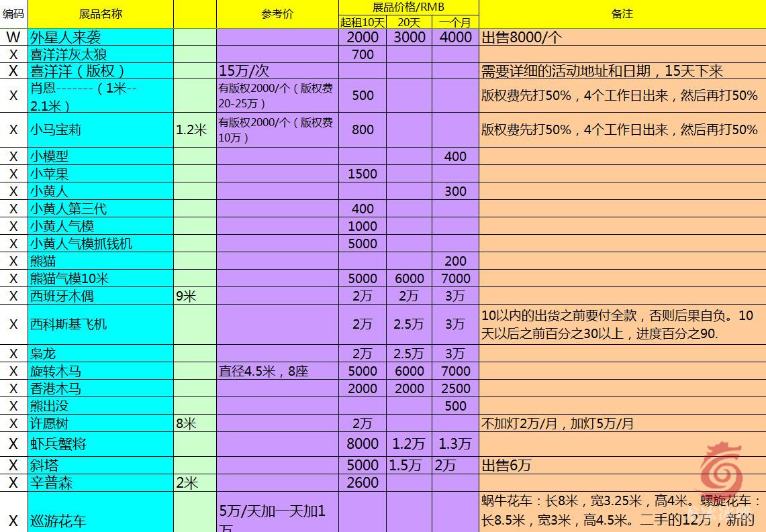766x532 pixels.
Task: Click the 枭龙 name cell
Action: (101, 354)
